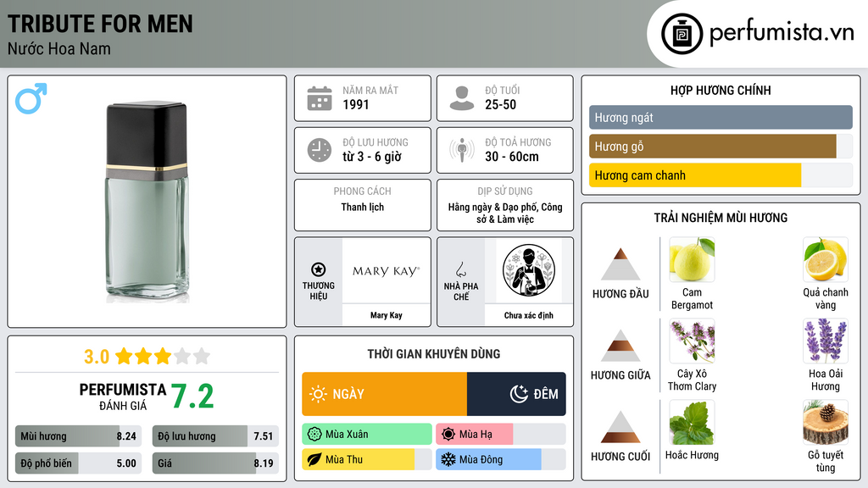The width and height of the screenshot is (868, 488).
Task: Click the Tribute For Men bottle photo
Action: [x=147, y=202]
